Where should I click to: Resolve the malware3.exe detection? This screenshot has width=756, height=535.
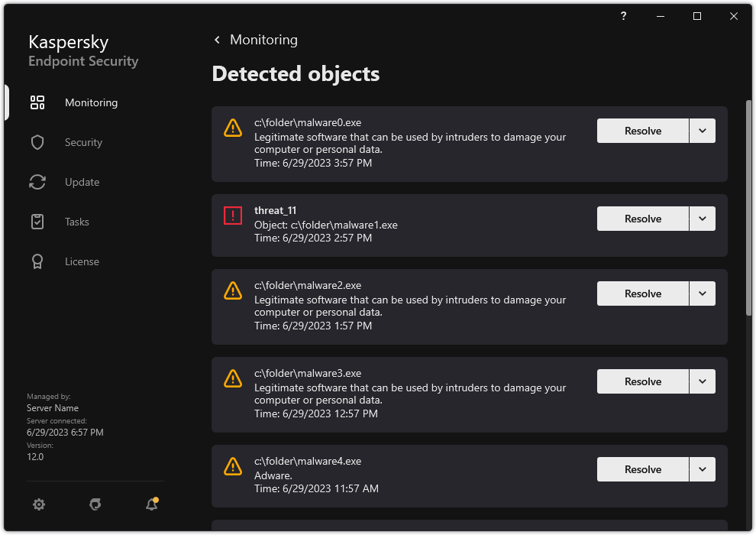(x=642, y=381)
